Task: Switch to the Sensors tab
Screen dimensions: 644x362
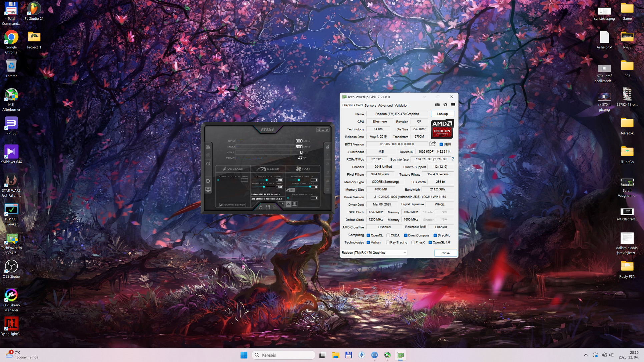Action: pos(370,105)
